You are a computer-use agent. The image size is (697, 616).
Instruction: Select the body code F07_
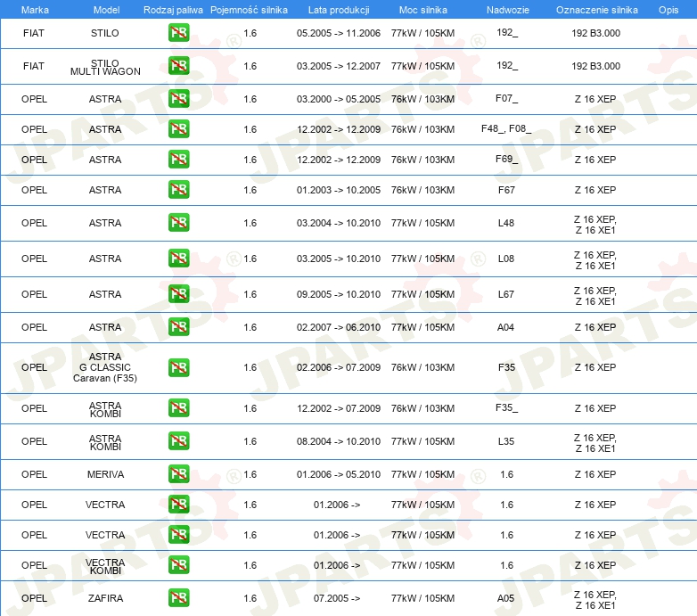tap(507, 98)
